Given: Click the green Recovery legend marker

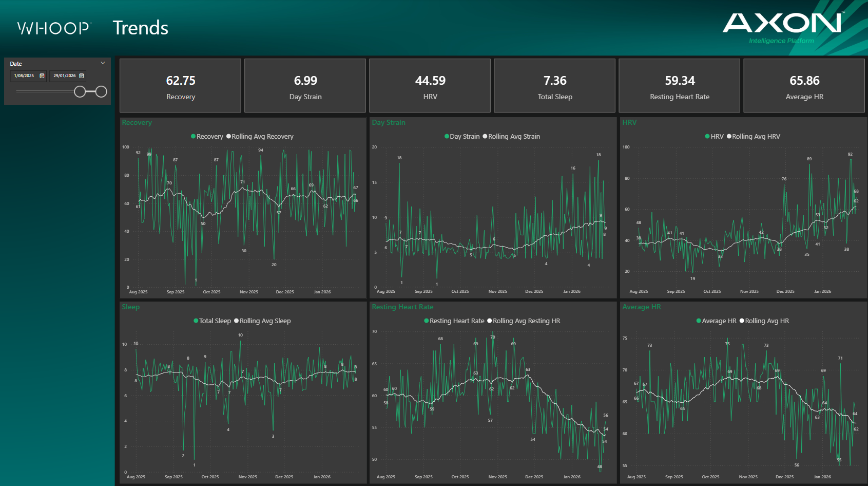Looking at the screenshot, I should 194,136.
